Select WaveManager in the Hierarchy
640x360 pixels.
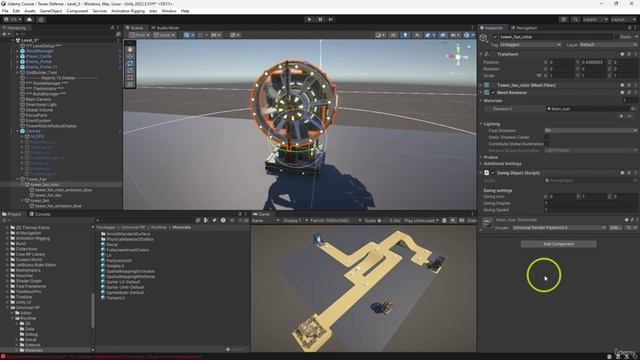click(40, 51)
